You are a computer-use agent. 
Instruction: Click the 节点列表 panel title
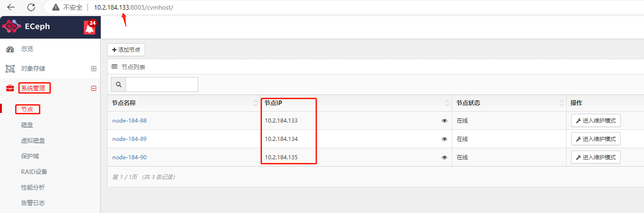pyautogui.click(x=133, y=67)
